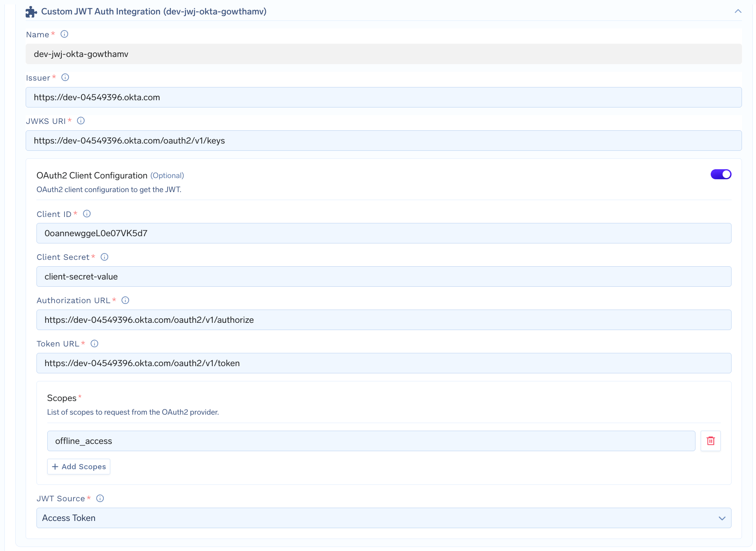Viewport: 756px width, 551px height.
Task: Toggle off OAuth2 Client Configuration switch
Action: [721, 174]
